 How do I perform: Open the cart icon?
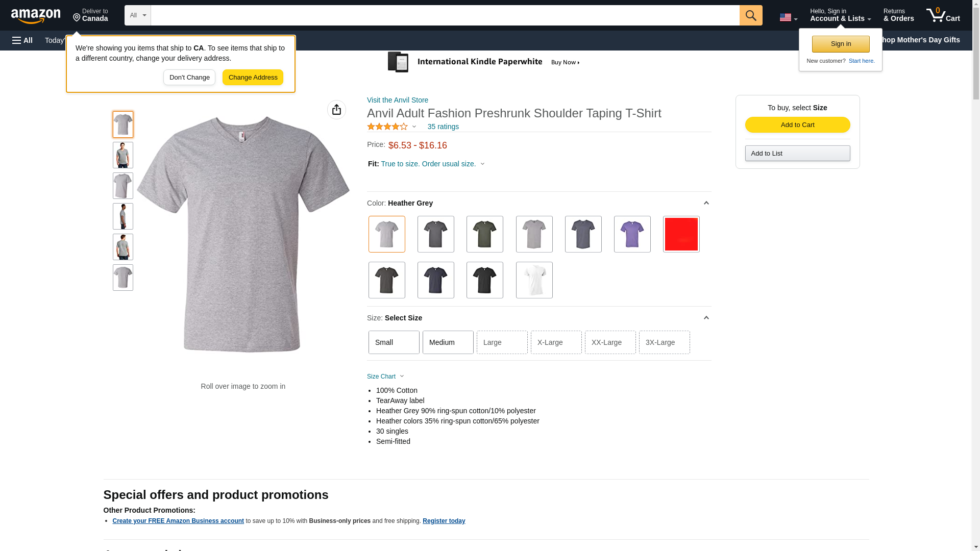943,15
